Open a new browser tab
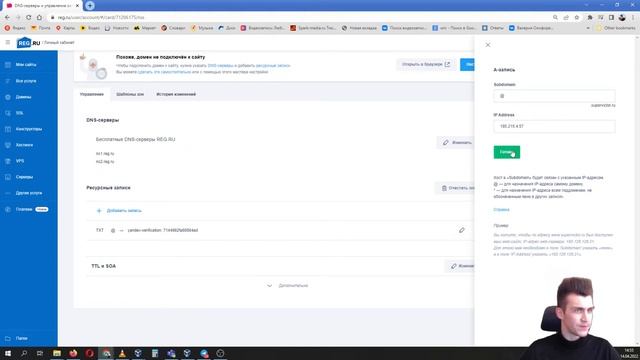The height and width of the screenshot is (360, 640). click(90, 6)
